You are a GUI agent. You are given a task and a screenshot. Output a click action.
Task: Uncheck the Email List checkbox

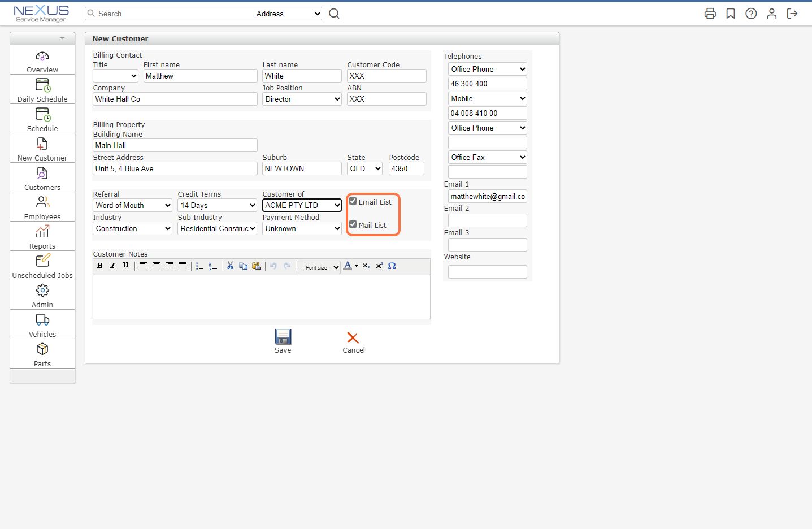point(353,201)
